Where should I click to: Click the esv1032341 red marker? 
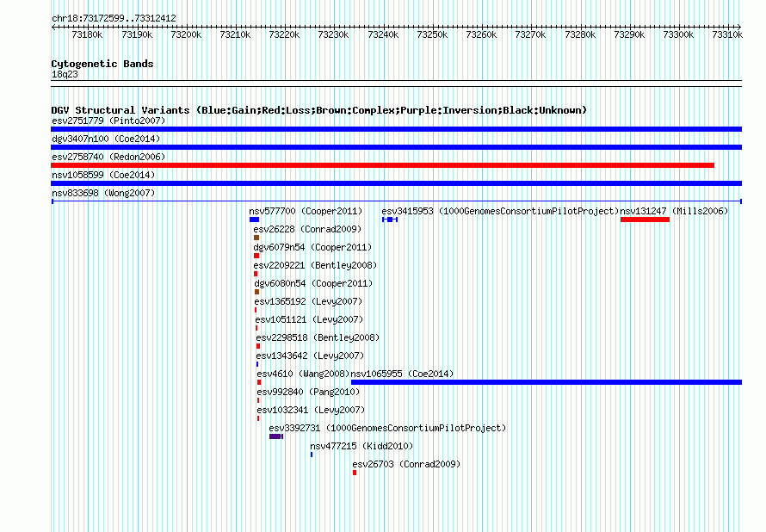pos(258,418)
